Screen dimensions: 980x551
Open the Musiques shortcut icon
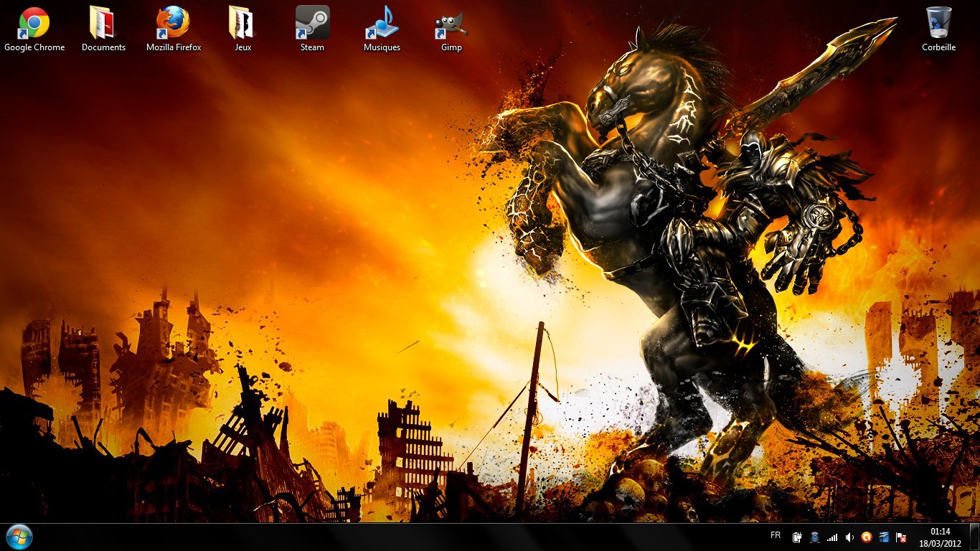point(382,23)
